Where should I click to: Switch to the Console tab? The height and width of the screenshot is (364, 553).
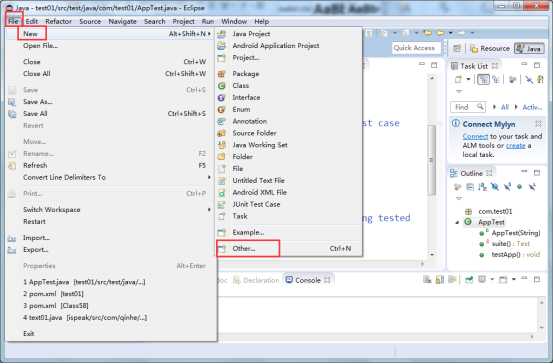coord(308,280)
